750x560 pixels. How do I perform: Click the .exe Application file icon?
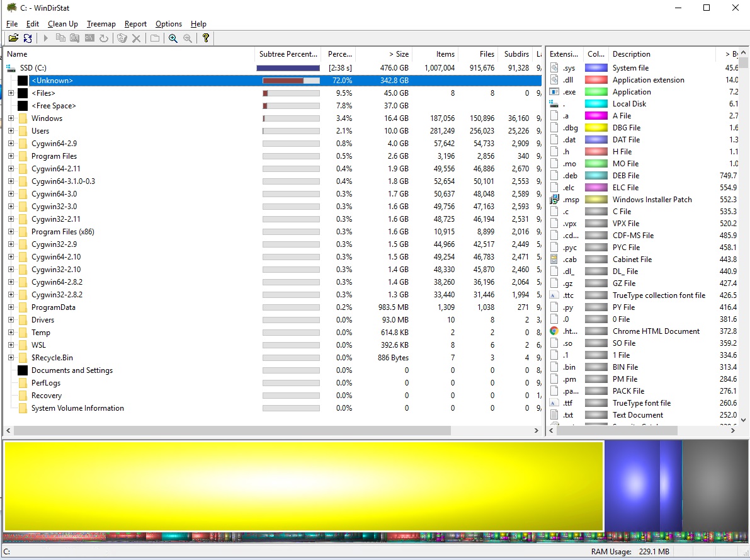pos(554,92)
